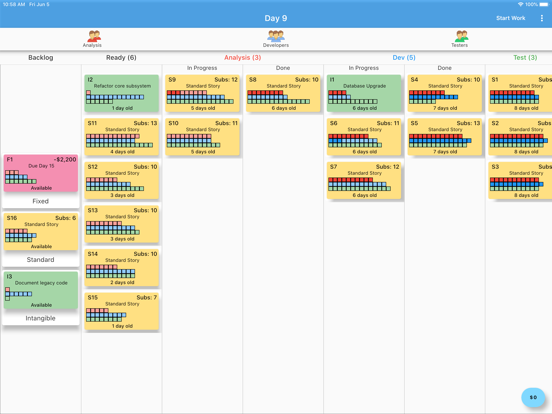Tap 'Due Day 15' on the F1 card
Image resolution: width=552 pixels, height=414 pixels.
pos(41,166)
